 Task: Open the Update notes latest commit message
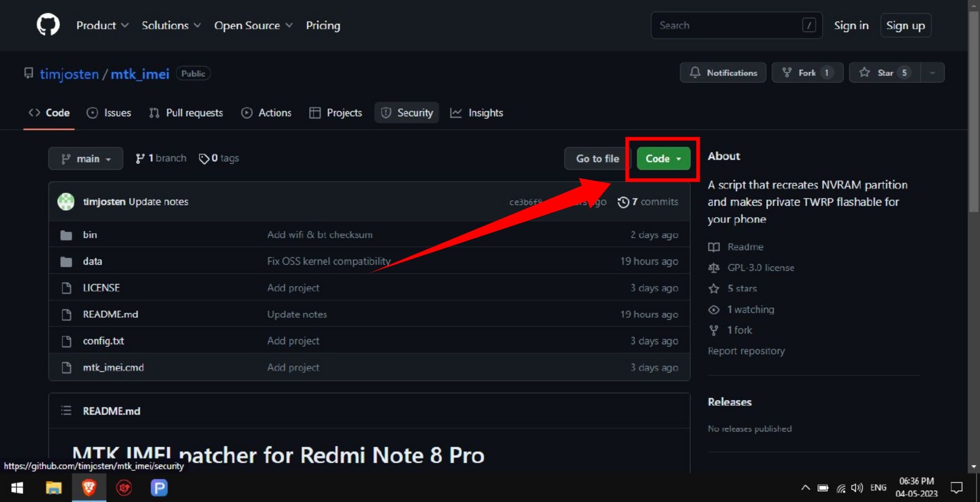point(158,202)
